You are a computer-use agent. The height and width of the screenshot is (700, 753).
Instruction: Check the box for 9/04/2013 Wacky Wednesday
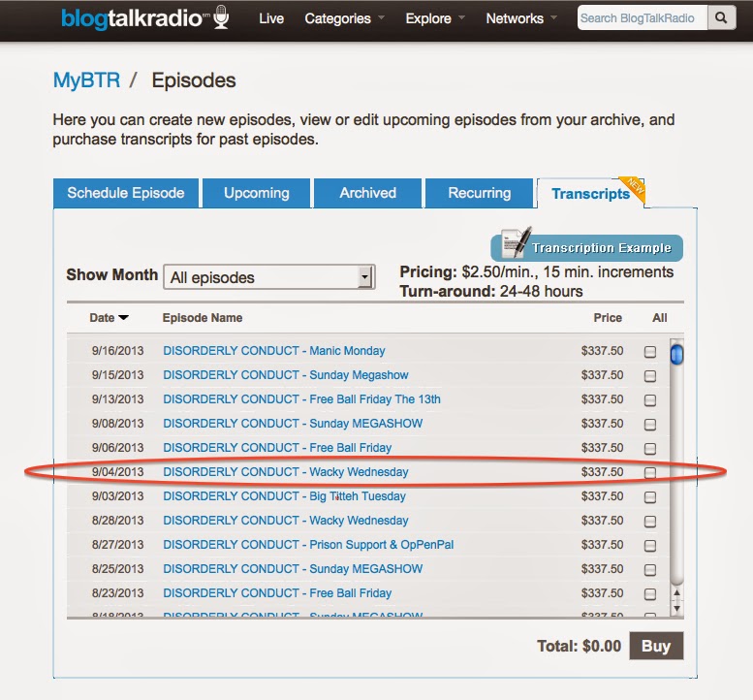[x=649, y=473]
